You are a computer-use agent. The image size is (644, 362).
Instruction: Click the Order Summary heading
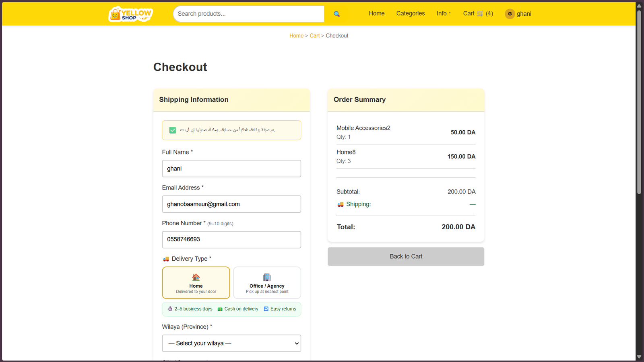(x=359, y=99)
